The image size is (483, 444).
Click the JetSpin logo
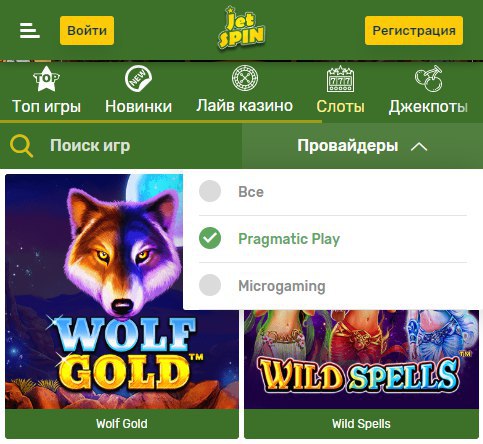[242, 28]
